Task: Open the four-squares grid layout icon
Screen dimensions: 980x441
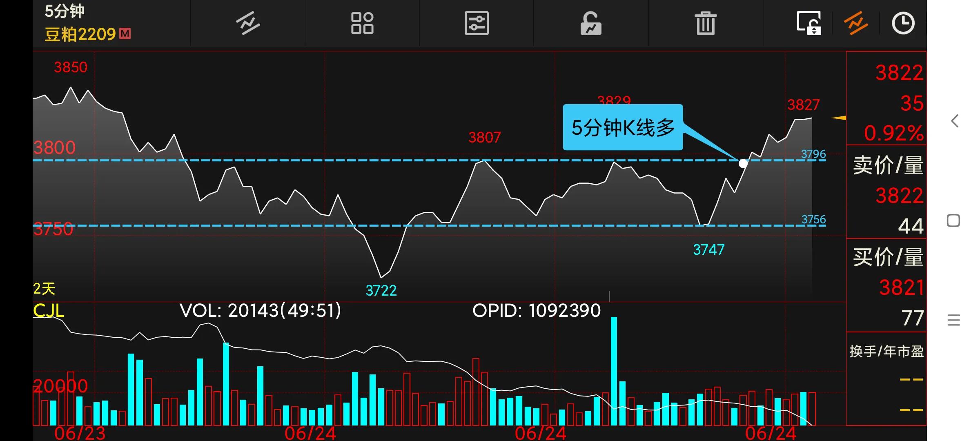Action: click(x=362, y=23)
